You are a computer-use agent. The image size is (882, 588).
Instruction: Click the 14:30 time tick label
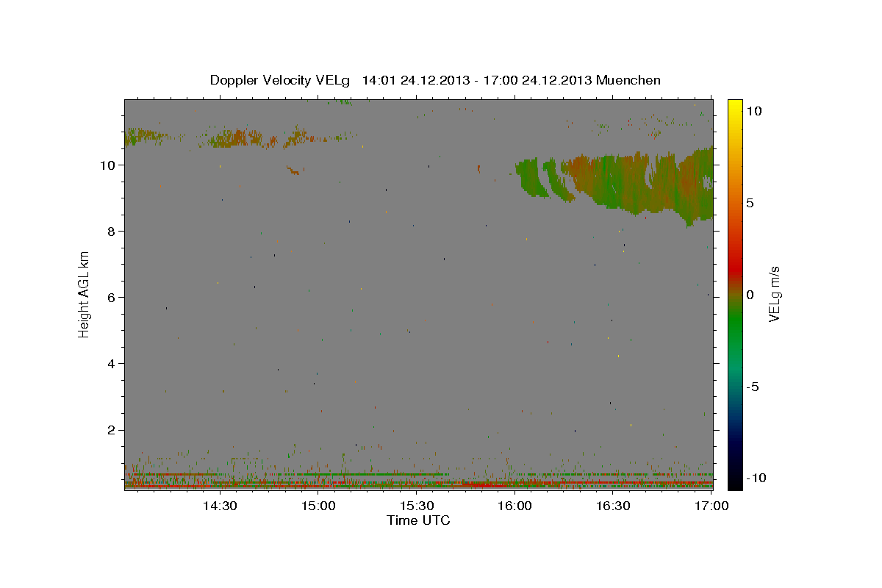pyautogui.click(x=219, y=506)
